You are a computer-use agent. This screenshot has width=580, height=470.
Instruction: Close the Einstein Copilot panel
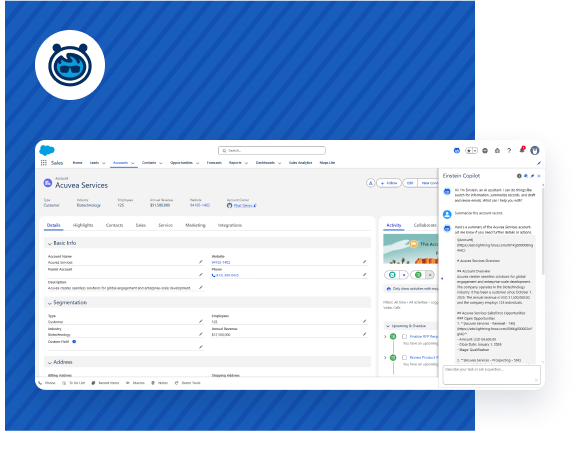(539, 176)
